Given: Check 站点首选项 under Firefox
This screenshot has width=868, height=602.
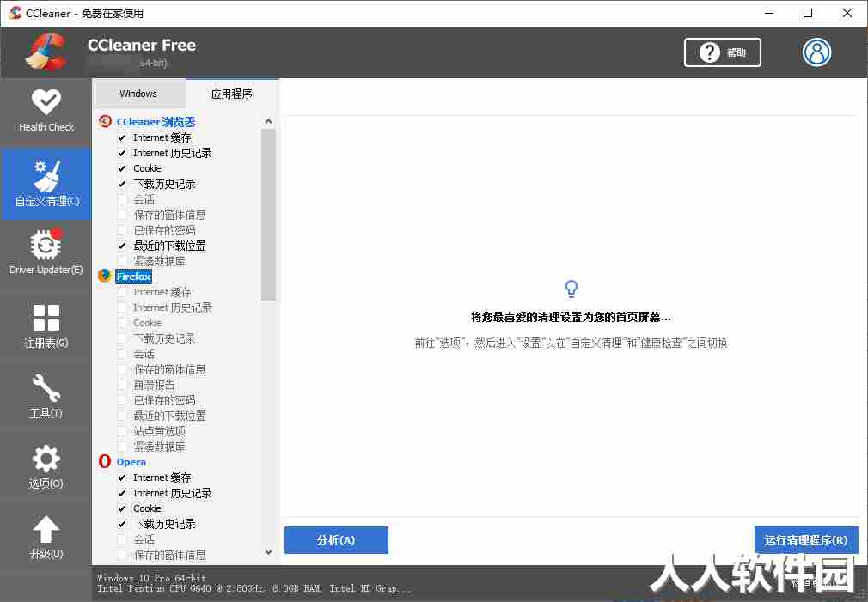Looking at the screenshot, I should pyautogui.click(x=122, y=432).
